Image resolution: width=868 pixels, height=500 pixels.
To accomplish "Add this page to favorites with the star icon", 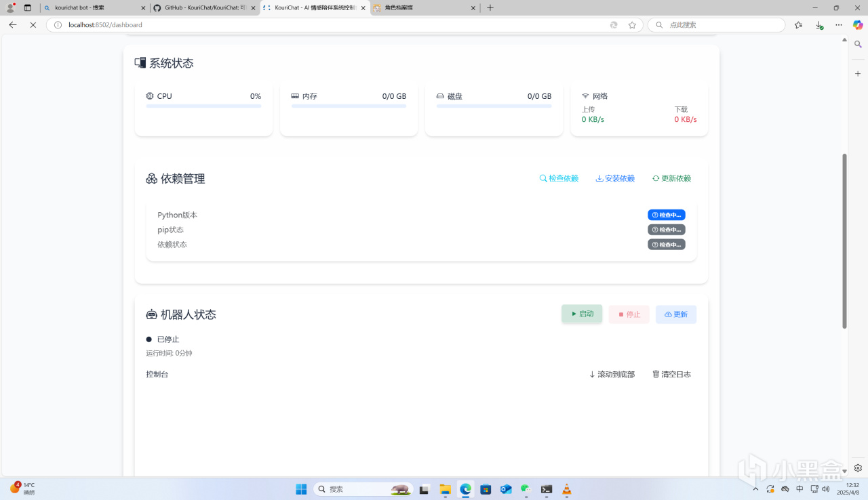I will tap(632, 24).
